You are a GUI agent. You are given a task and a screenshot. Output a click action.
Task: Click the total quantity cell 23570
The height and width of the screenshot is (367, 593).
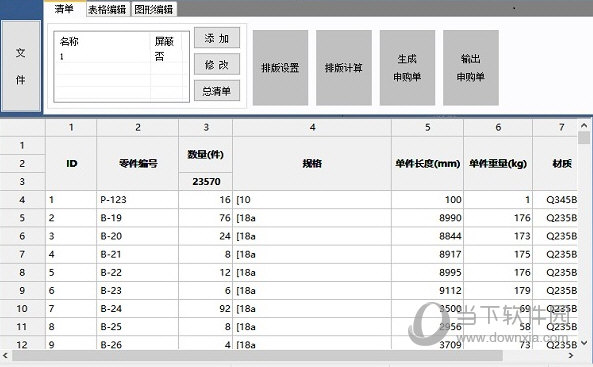point(206,182)
